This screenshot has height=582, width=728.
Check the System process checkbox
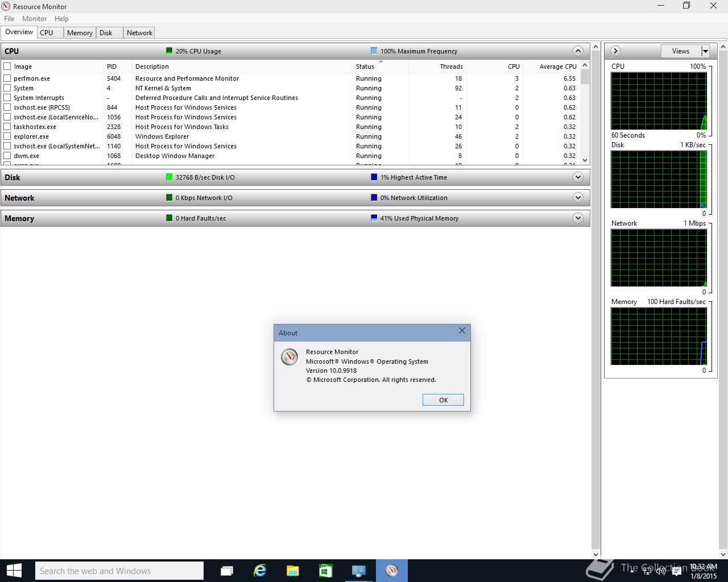tap(7, 88)
